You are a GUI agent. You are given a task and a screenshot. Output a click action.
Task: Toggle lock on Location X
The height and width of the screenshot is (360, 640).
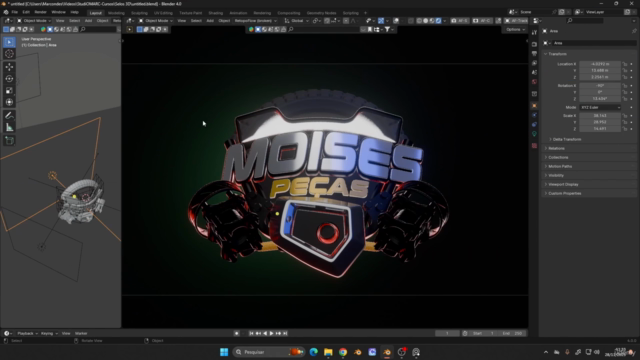(x=625, y=64)
